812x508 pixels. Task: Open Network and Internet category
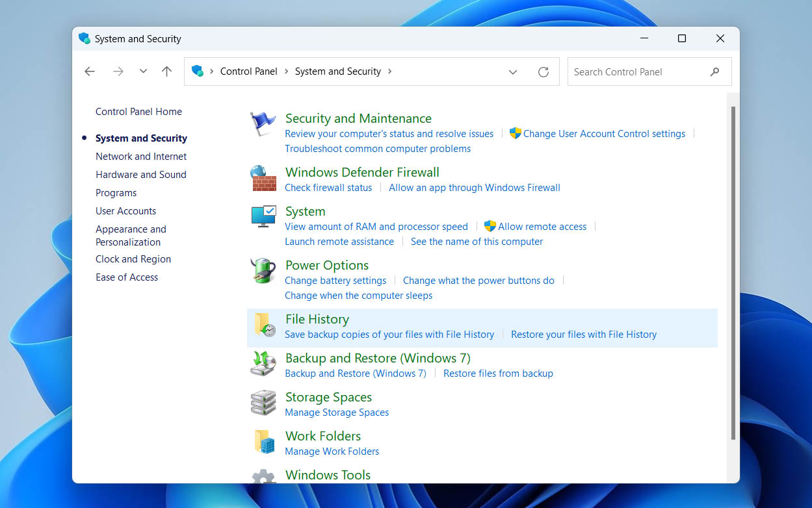coord(141,157)
